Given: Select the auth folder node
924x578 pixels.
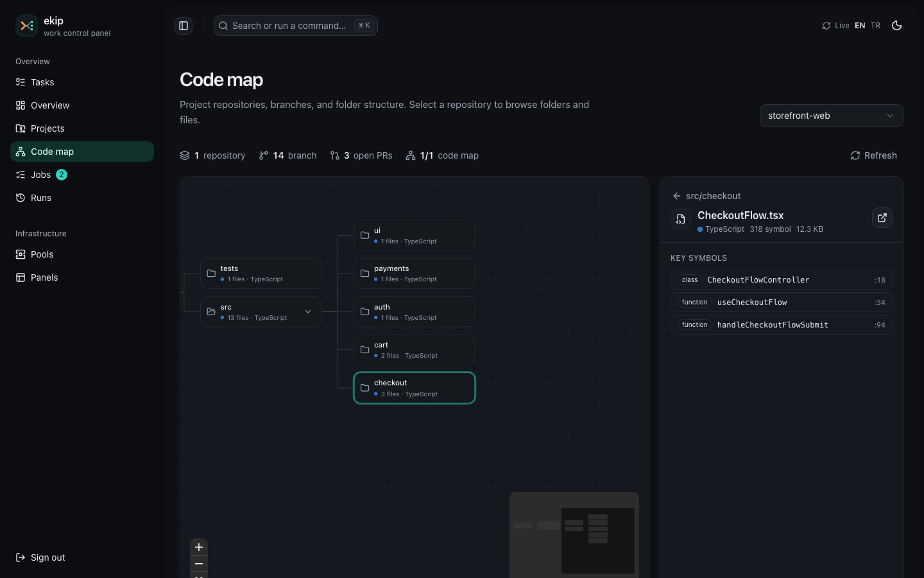Looking at the screenshot, I should 415,311.
